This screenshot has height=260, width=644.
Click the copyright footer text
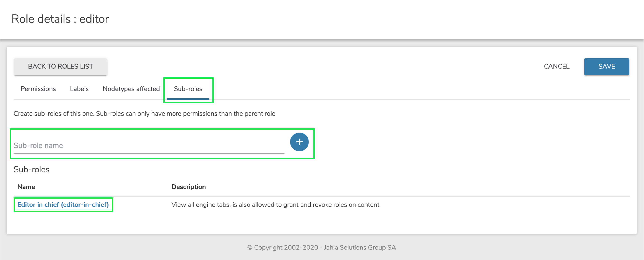(x=322, y=247)
